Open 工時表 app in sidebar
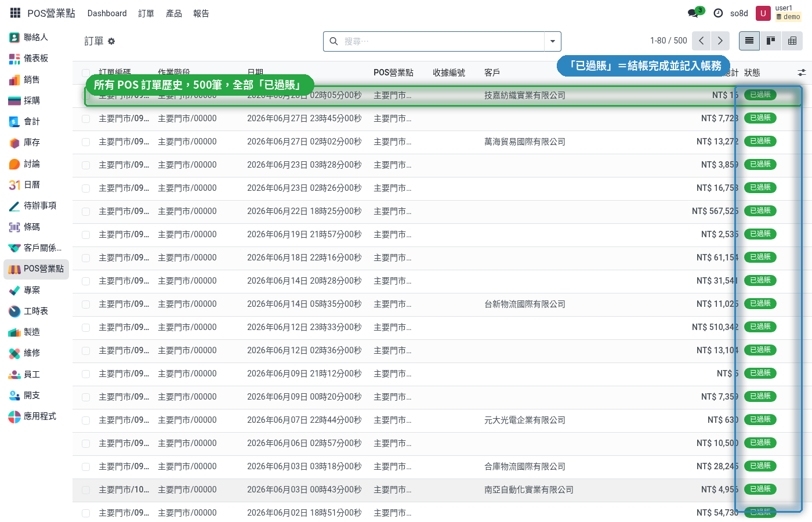 click(36, 311)
